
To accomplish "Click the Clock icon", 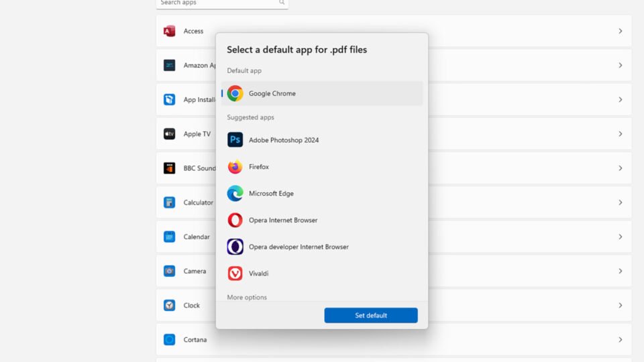I will pyautogui.click(x=169, y=306).
